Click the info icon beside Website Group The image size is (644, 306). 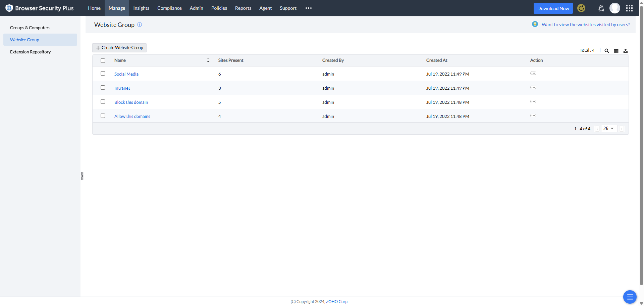point(140,25)
